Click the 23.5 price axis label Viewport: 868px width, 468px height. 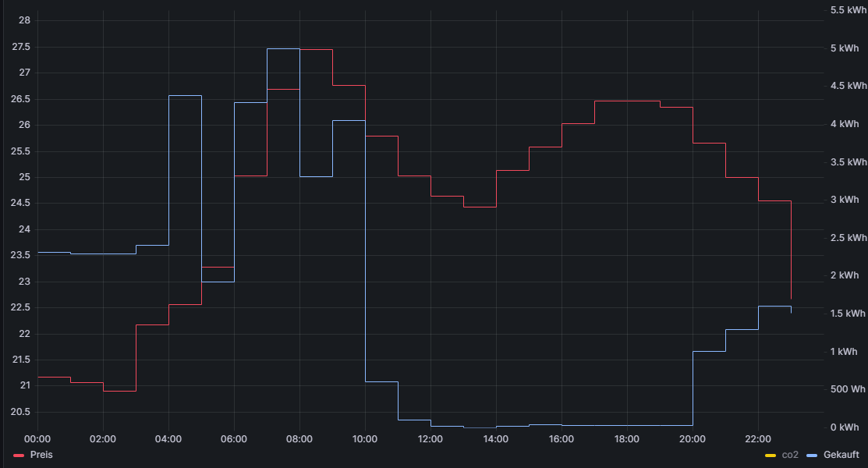21,255
